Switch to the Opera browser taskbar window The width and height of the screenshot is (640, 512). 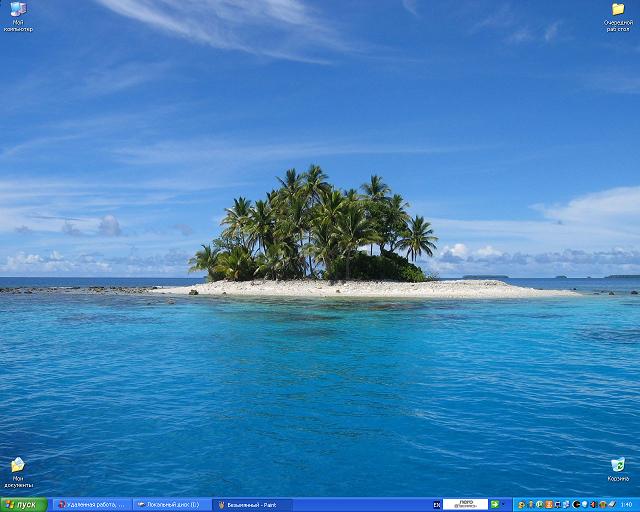tap(92, 505)
